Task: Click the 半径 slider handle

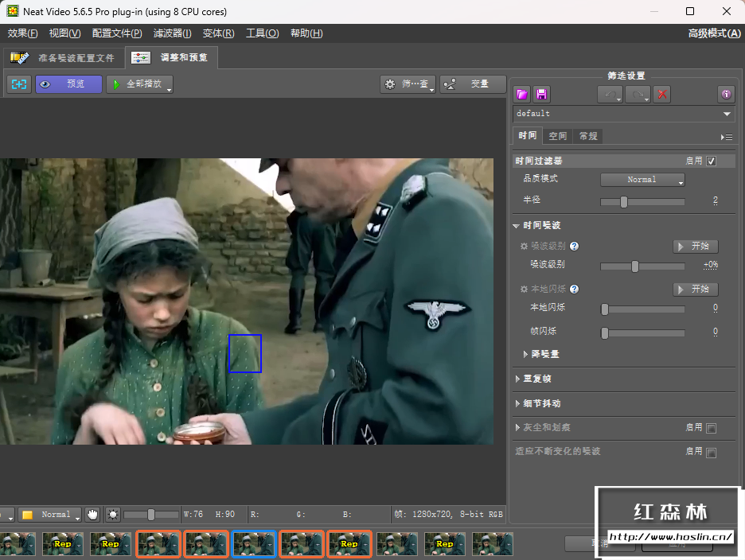Action: [623, 201]
